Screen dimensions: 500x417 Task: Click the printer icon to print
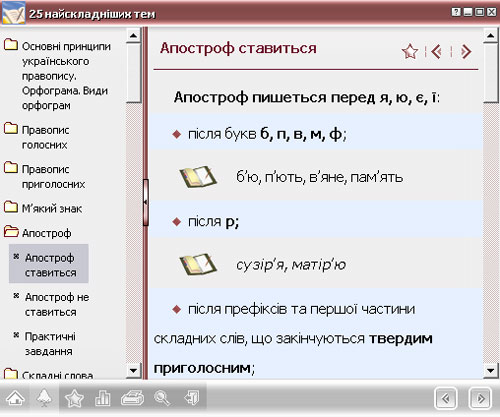click(x=132, y=398)
